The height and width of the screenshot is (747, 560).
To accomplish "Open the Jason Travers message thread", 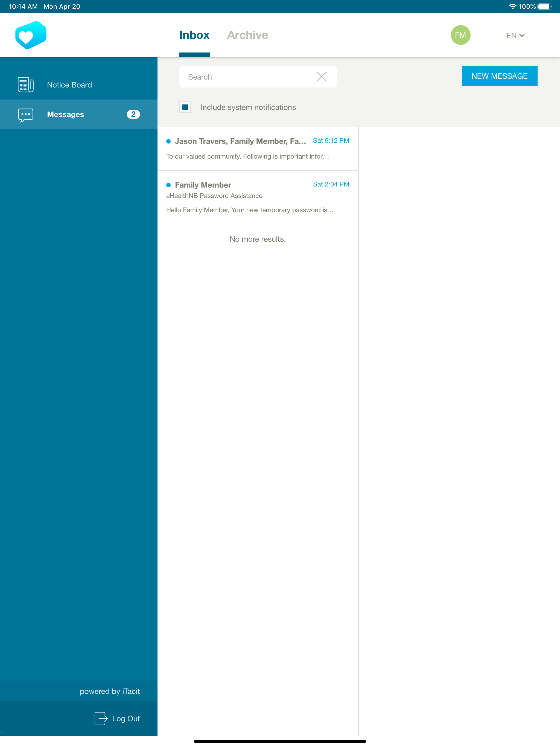I will point(258,148).
